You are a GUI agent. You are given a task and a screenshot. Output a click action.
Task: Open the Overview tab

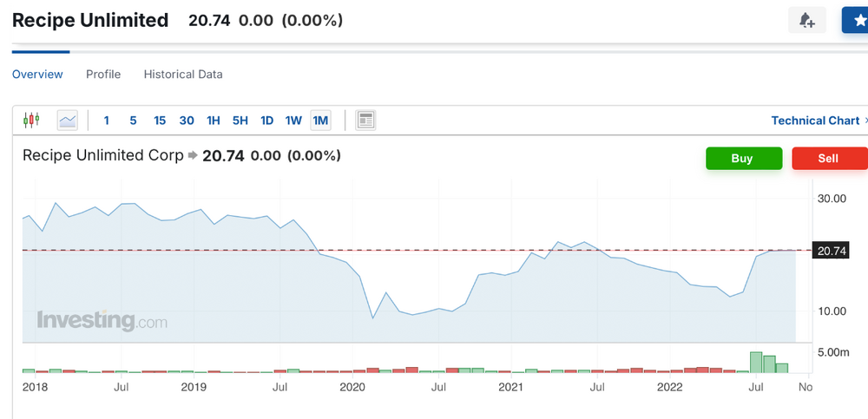pos(37,74)
